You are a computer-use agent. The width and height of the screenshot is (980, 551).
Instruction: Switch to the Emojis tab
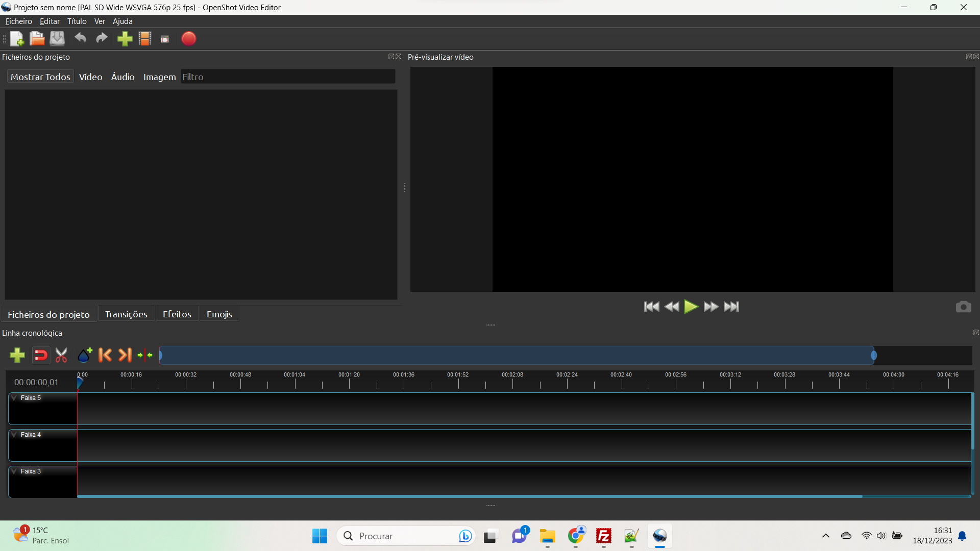(219, 314)
